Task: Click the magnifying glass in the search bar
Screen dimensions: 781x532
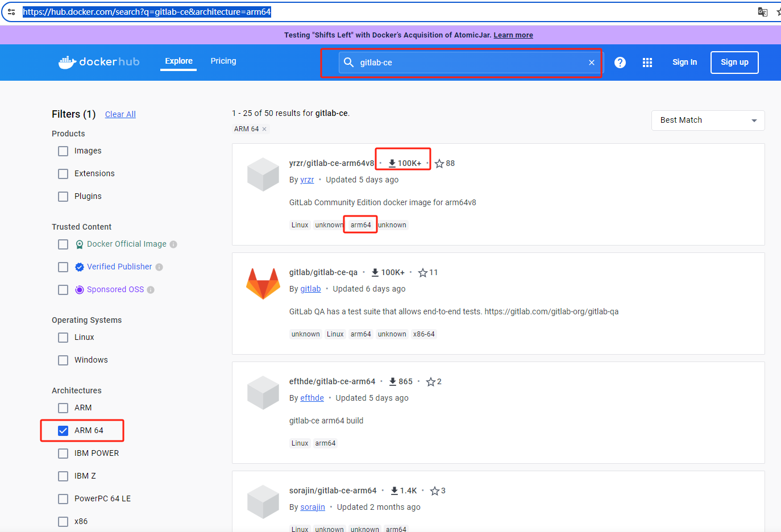Action: [x=348, y=63]
